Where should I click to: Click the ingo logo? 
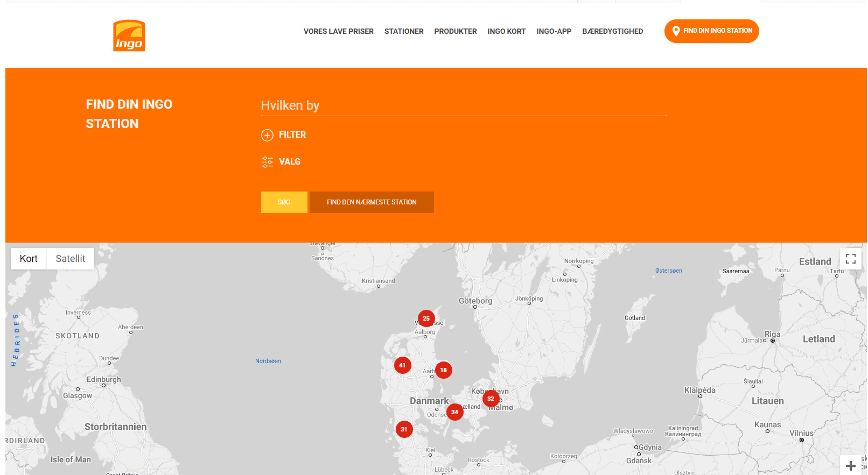point(129,36)
